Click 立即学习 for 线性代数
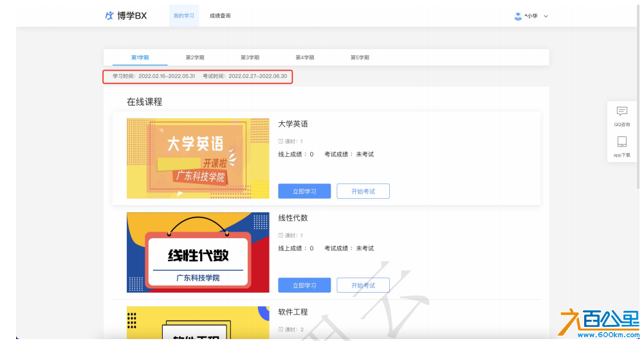644x341 pixels. click(304, 285)
